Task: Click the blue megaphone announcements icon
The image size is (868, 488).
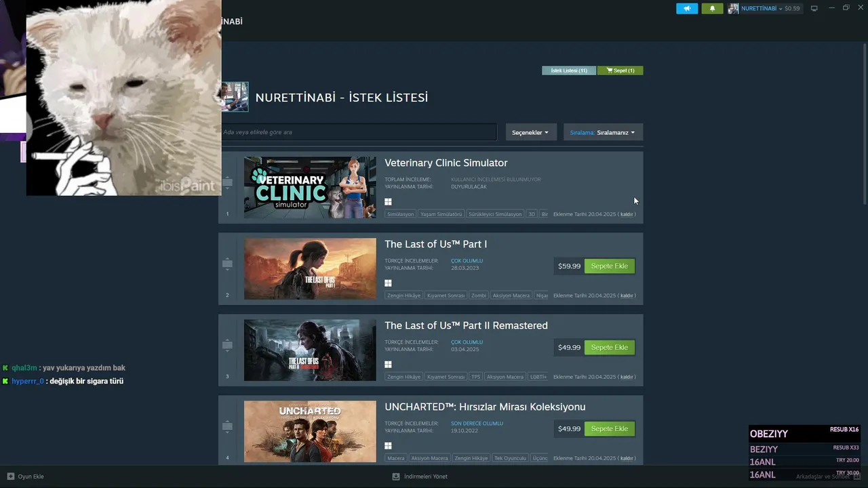Action: click(x=687, y=9)
